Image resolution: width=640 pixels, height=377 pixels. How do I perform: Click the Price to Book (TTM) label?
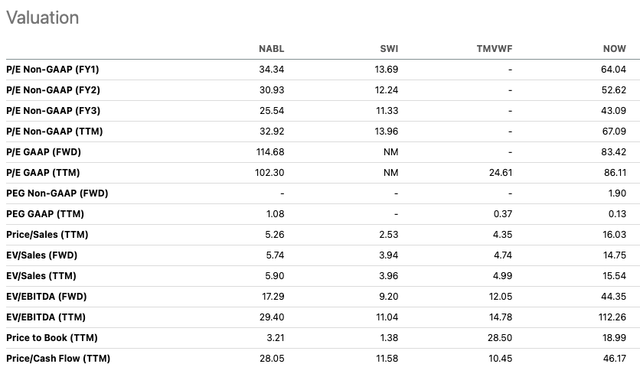point(52,338)
